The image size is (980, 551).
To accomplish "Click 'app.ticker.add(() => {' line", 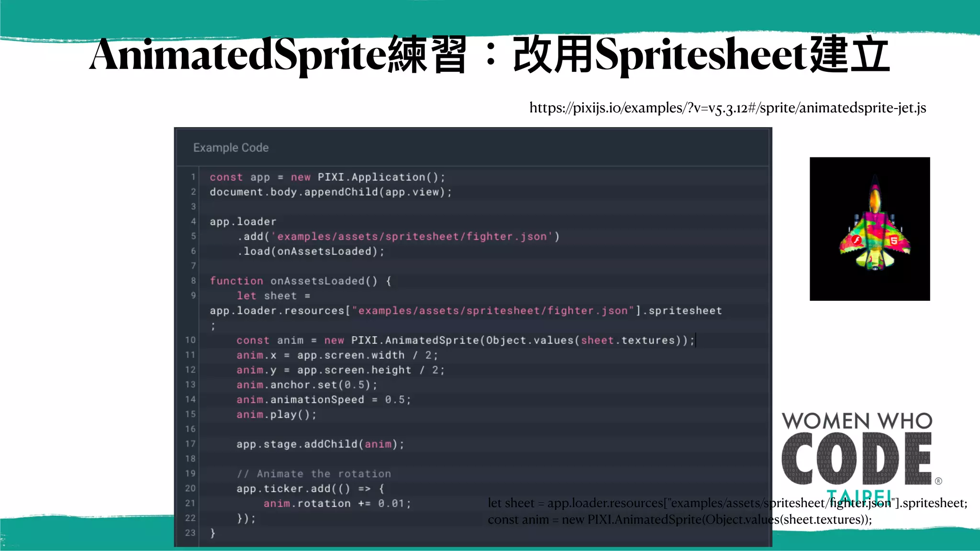I will 310,489.
